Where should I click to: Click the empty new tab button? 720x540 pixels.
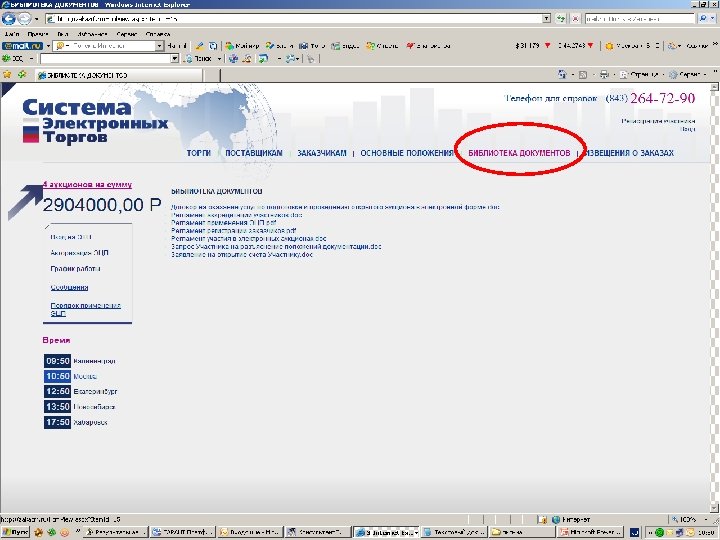pyautogui.click(x=211, y=75)
